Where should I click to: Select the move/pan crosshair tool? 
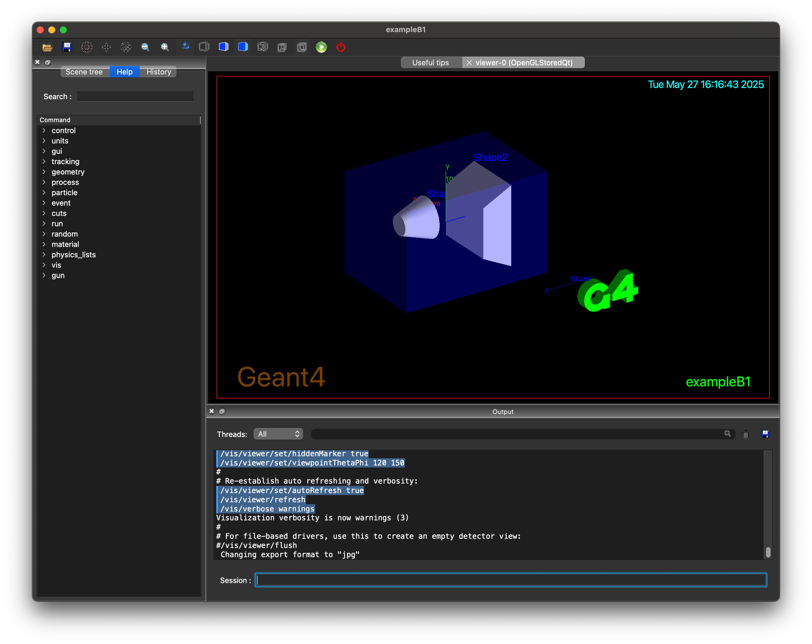[106, 47]
